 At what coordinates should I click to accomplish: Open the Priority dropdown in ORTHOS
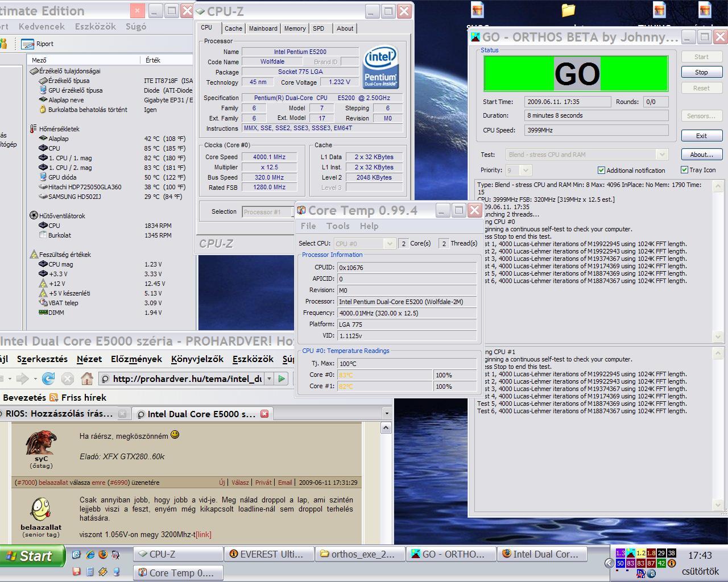(x=526, y=170)
